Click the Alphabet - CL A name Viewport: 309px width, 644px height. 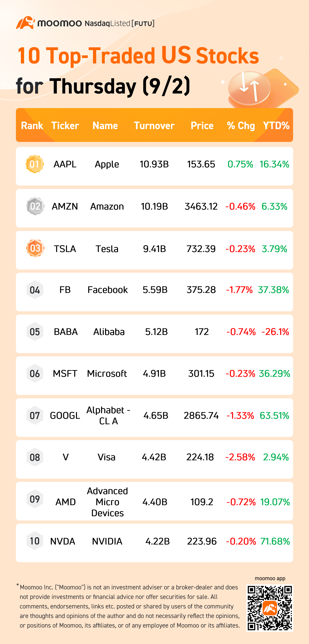[x=108, y=415]
